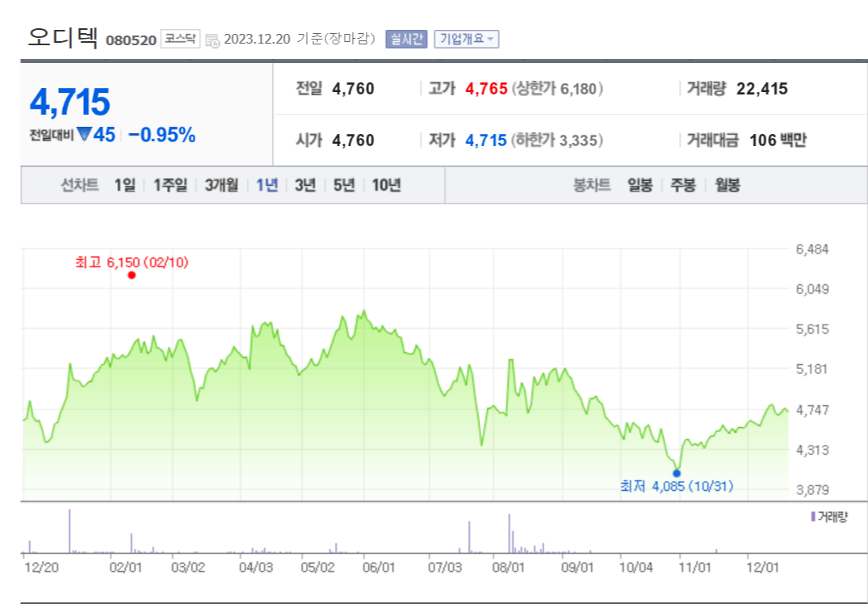The height and width of the screenshot is (604, 868).
Task: Click the -0.95% change value
Action: (161, 135)
